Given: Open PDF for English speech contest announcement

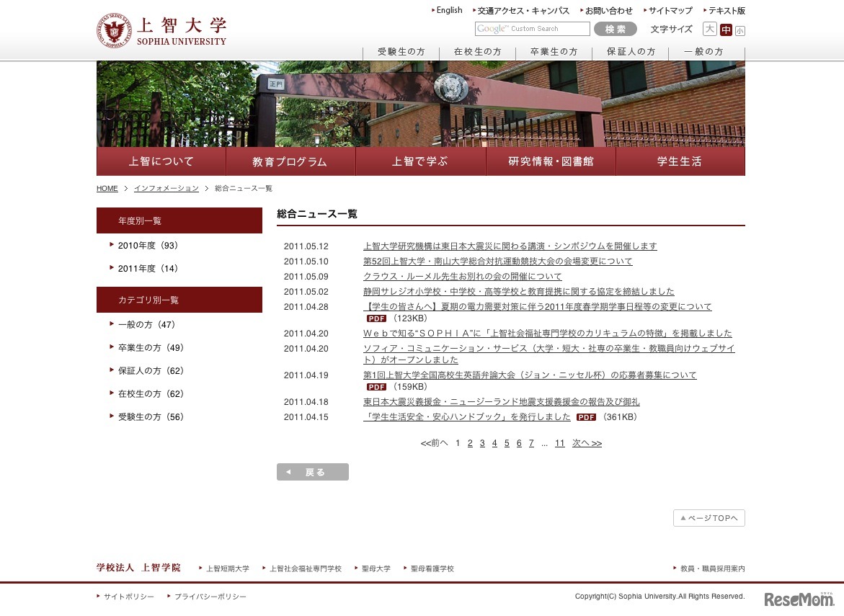Looking at the screenshot, I should pyautogui.click(x=376, y=387).
